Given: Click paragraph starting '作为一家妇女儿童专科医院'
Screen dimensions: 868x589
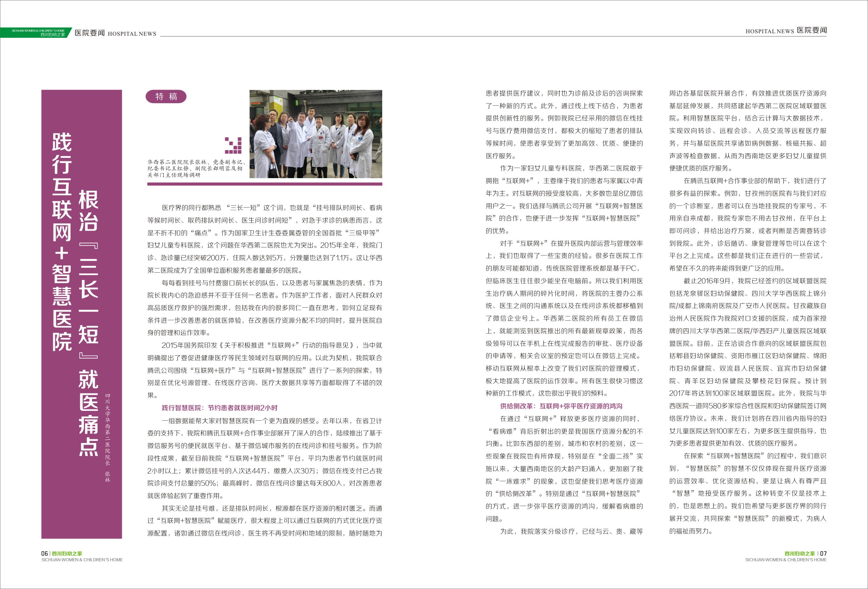Looking at the screenshot, I should tap(564, 199).
